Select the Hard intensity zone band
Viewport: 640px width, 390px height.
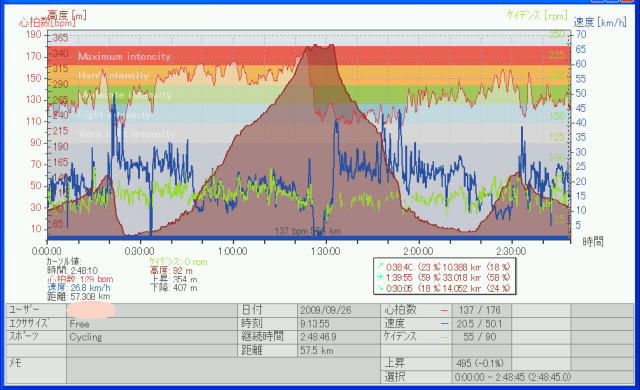[309, 75]
